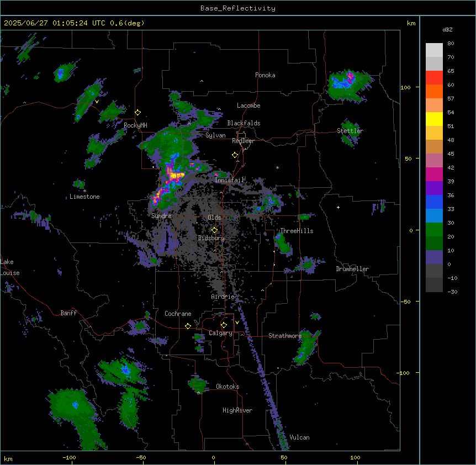Click the Banff label
Image resolution: width=476 pixels, height=465 pixels.
[x=68, y=313]
